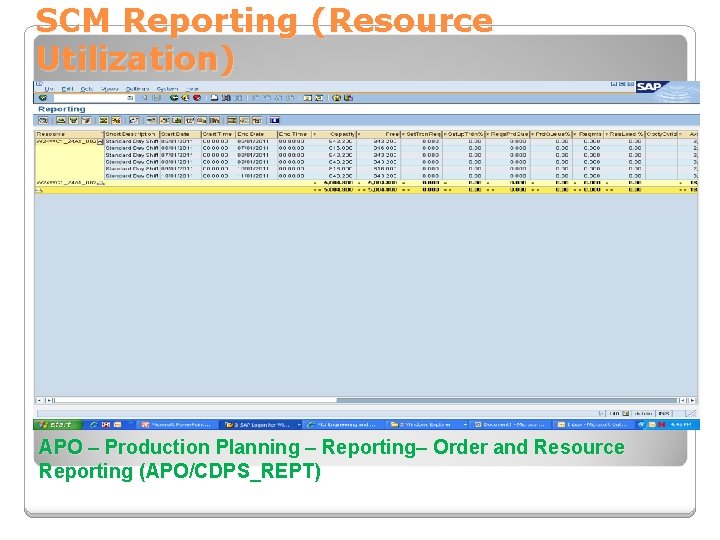This screenshot has width=720, height=540.
Task: Select the Capacity column header
Action: coord(334,134)
